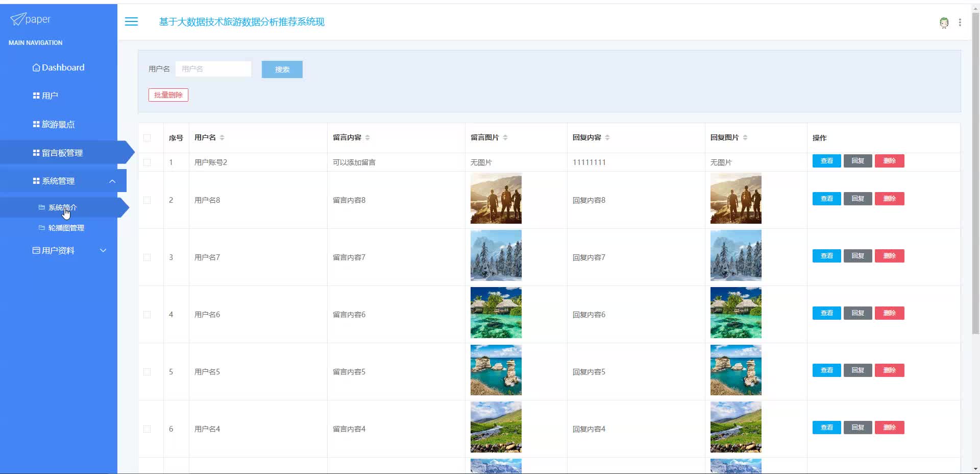Sort by 回复内容 column arrows
The height and width of the screenshot is (474, 980).
(607, 137)
